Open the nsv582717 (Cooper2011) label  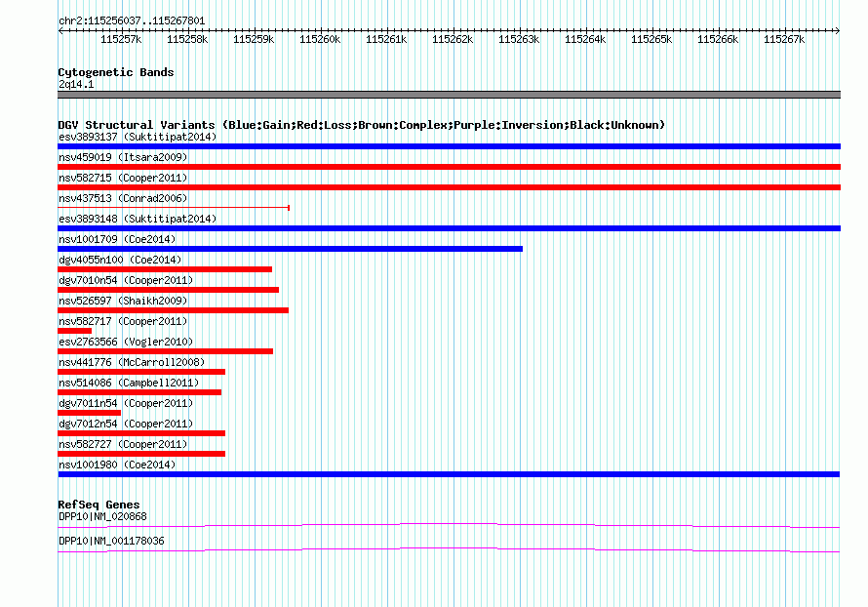123,321
